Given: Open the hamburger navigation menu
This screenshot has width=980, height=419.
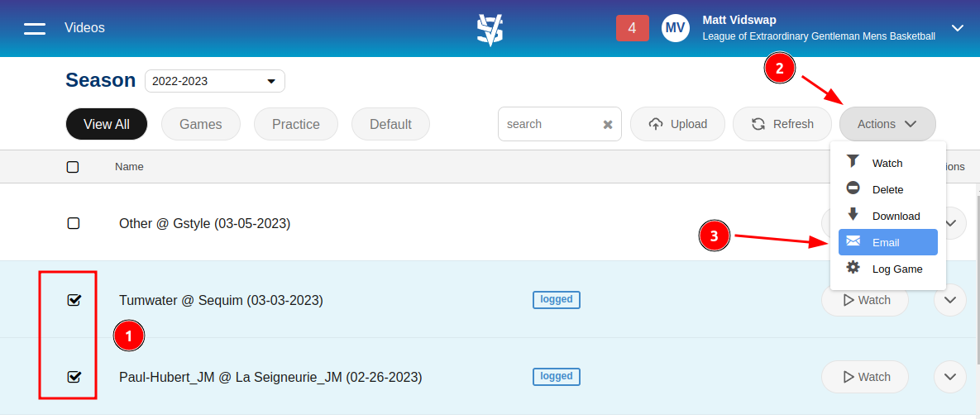Looking at the screenshot, I should 35,28.
